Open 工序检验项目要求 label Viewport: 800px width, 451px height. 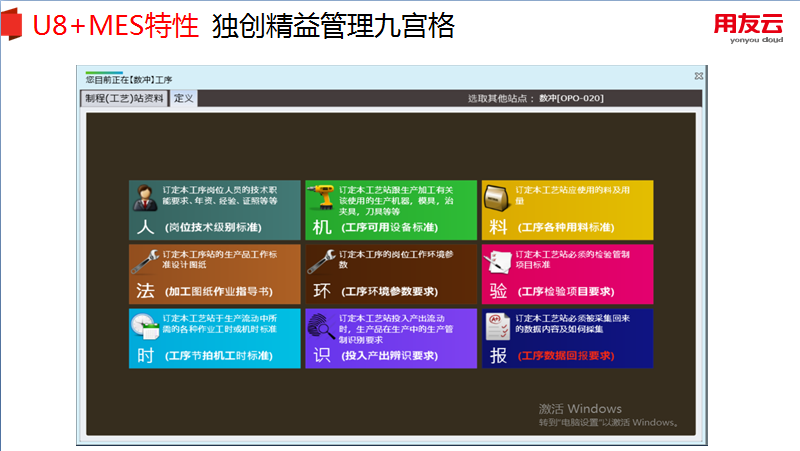[566, 292]
